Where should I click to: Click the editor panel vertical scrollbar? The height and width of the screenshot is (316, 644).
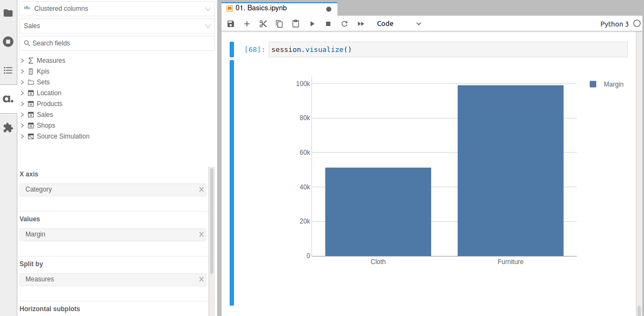point(639,310)
